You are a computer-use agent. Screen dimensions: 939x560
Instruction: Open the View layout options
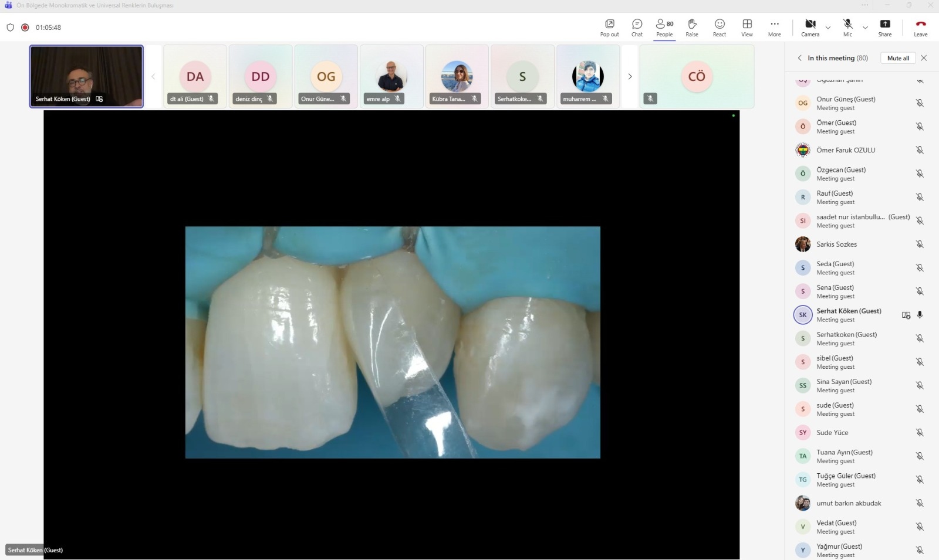(x=747, y=27)
